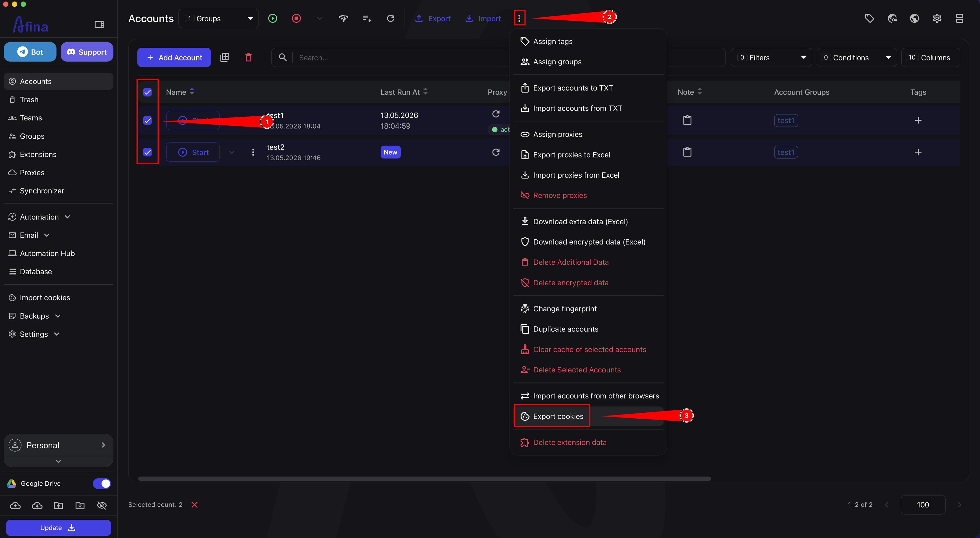The width and height of the screenshot is (980, 538).
Task: Open the Filters dropdown
Action: pyautogui.click(x=771, y=57)
